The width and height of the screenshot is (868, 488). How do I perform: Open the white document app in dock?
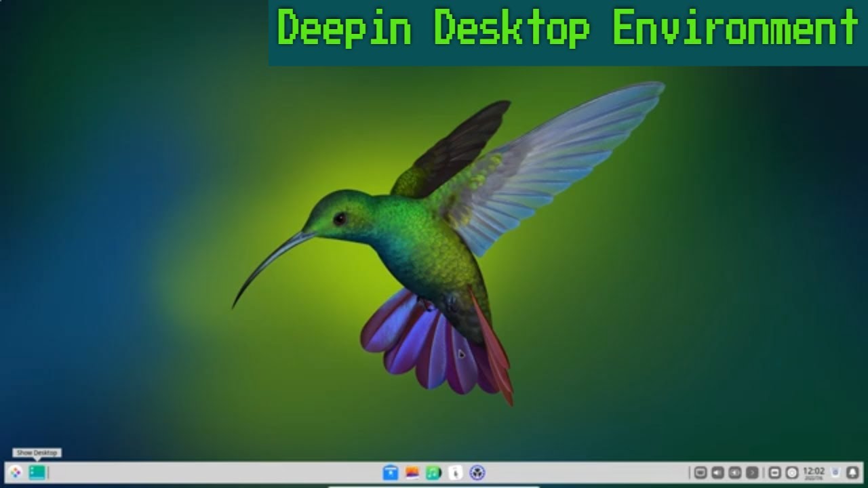click(x=456, y=472)
